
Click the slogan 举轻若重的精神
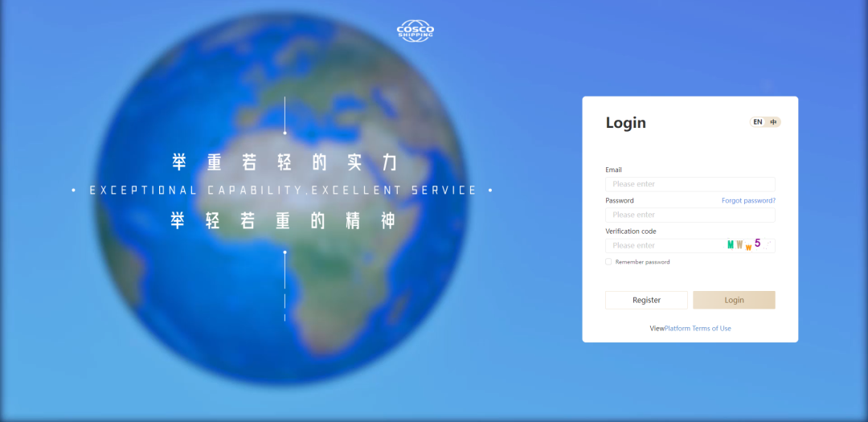click(x=284, y=221)
